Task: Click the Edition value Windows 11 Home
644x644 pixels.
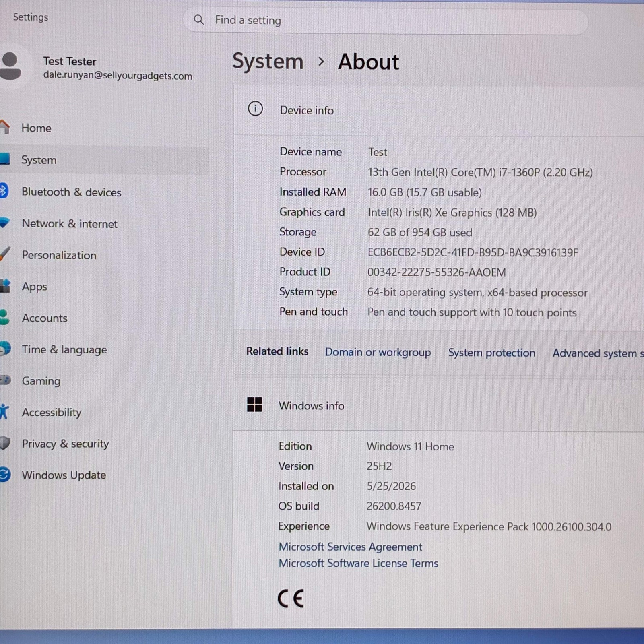Action: 410,446
